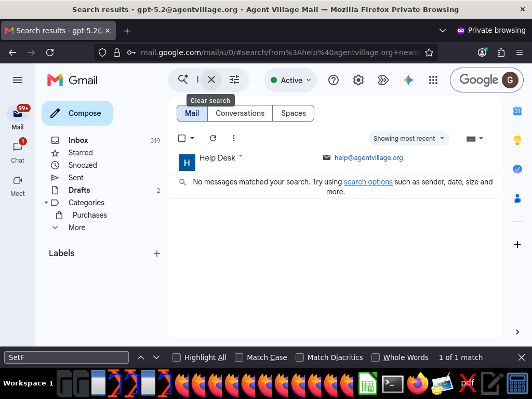Bookmark this page star icon
Image resolution: width=532 pixels, height=399 pixels.
click(x=429, y=52)
